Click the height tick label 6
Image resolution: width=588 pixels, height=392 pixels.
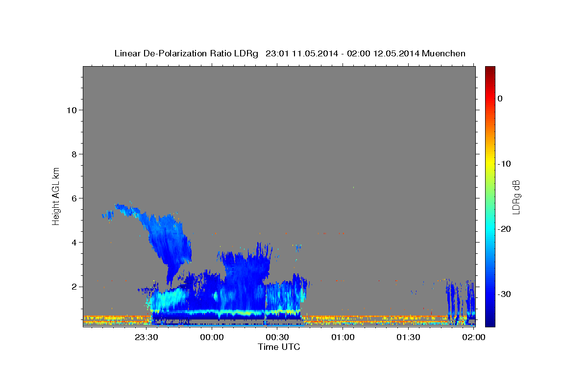73,198
